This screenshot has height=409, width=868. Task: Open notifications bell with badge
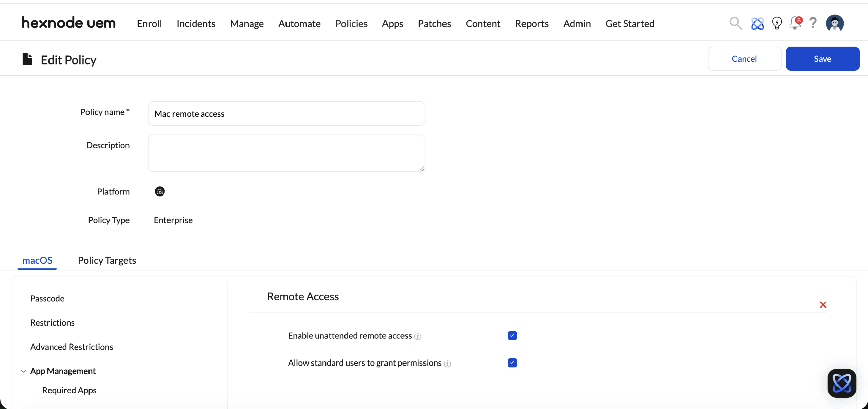[x=795, y=23]
